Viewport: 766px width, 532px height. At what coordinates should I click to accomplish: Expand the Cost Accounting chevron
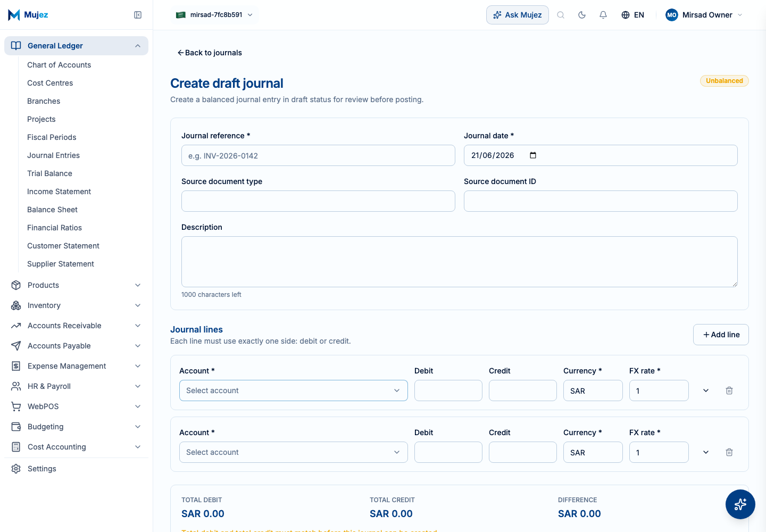(138, 447)
